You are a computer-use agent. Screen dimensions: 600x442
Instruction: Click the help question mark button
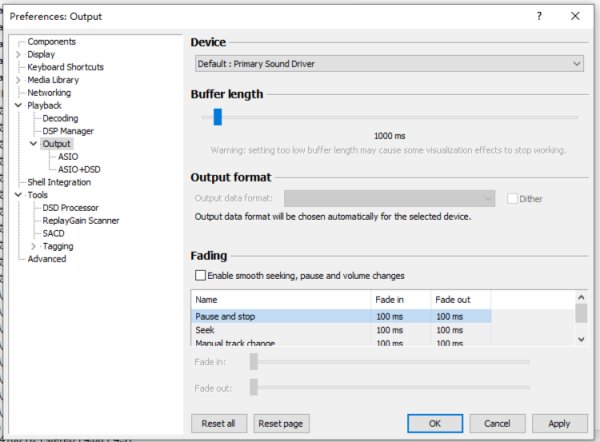click(539, 16)
